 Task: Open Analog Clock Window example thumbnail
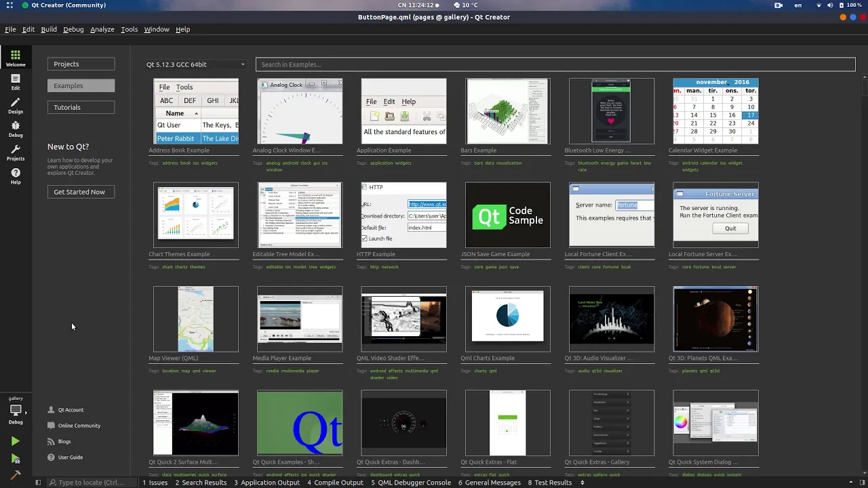(300, 111)
